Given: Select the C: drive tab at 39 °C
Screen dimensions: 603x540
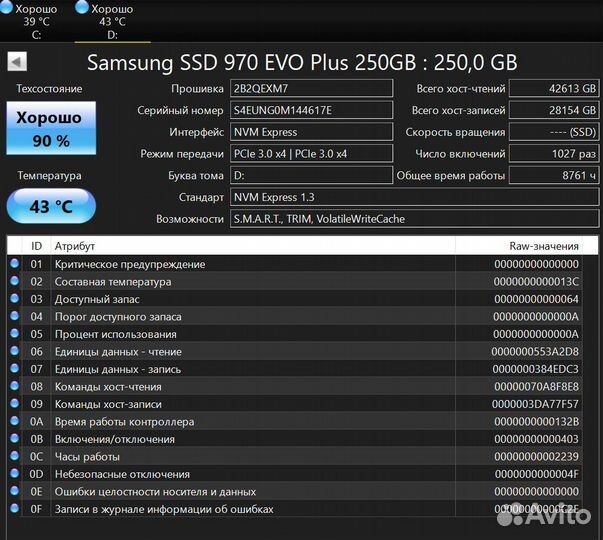Looking at the screenshot, I should 36,21.
